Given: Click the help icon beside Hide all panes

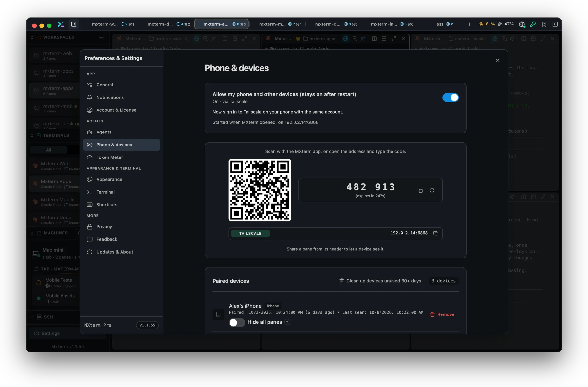Looking at the screenshot, I should [287, 322].
